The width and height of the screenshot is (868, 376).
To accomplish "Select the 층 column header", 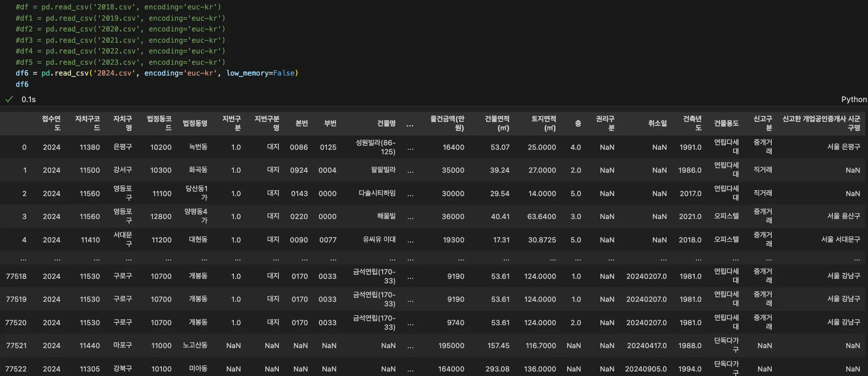I will (578, 123).
